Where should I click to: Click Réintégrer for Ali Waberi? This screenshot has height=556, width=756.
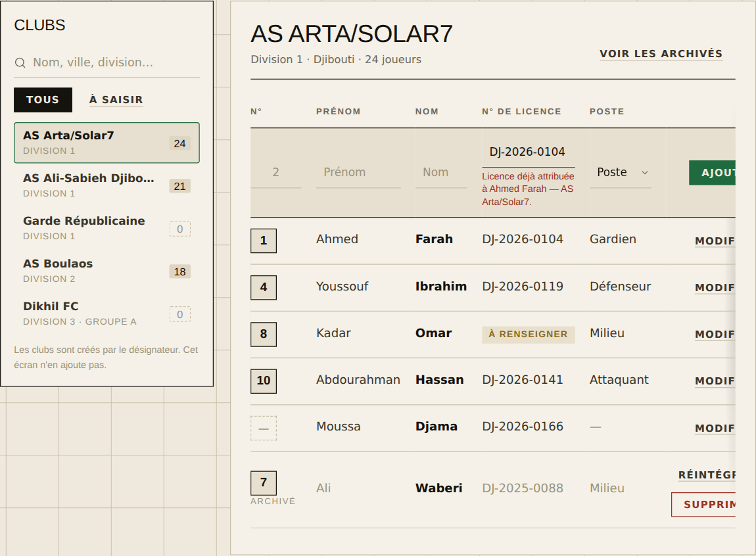(x=707, y=475)
